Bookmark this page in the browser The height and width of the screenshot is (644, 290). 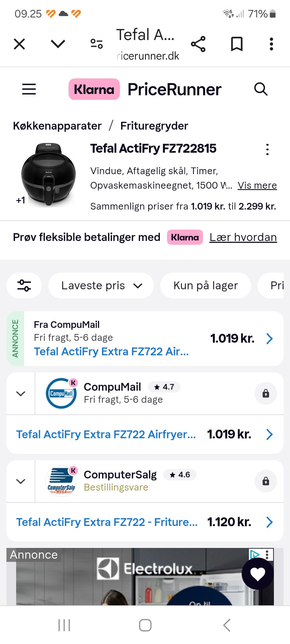(237, 44)
